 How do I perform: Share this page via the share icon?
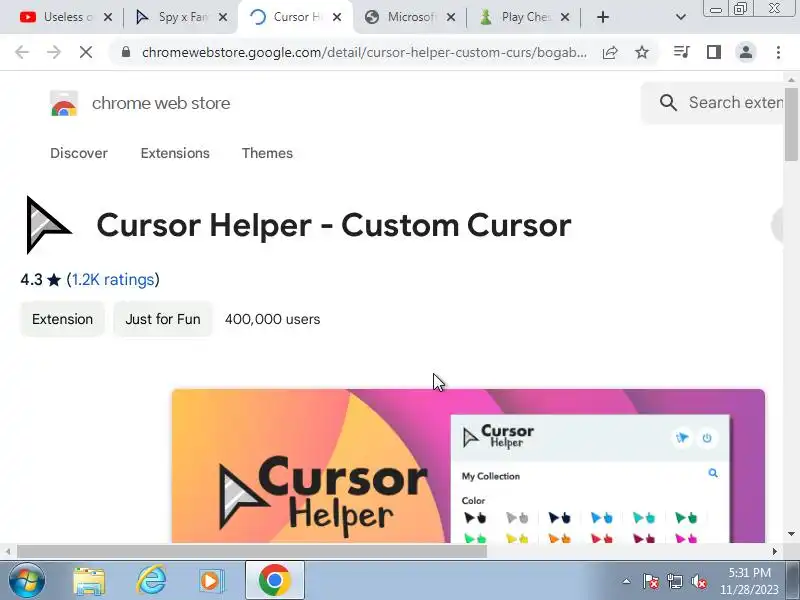click(x=610, y=52)
